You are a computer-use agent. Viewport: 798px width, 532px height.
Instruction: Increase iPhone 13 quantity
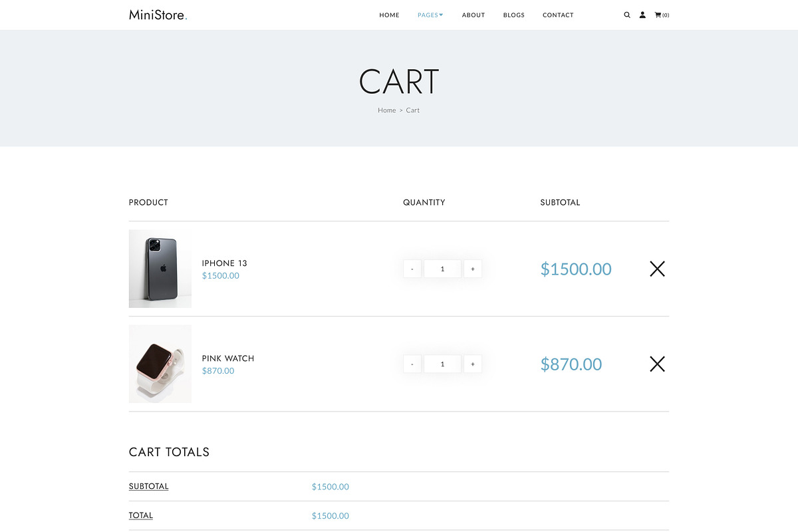coord(473,269)
